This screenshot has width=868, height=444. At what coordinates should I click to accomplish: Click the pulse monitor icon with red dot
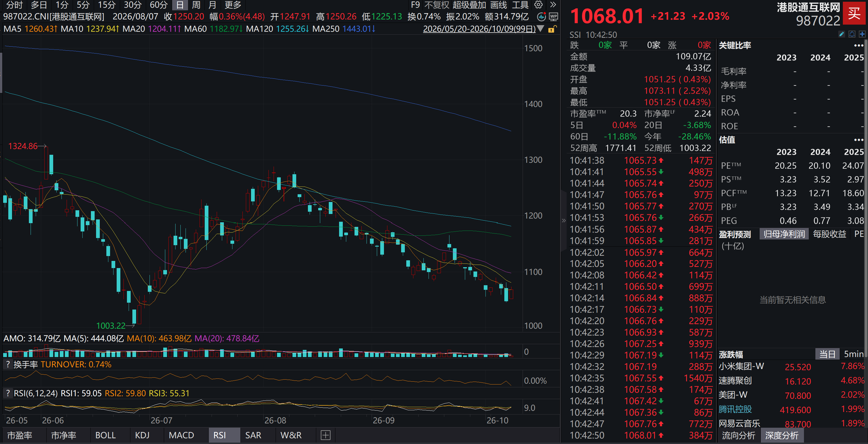click(541, 17)
